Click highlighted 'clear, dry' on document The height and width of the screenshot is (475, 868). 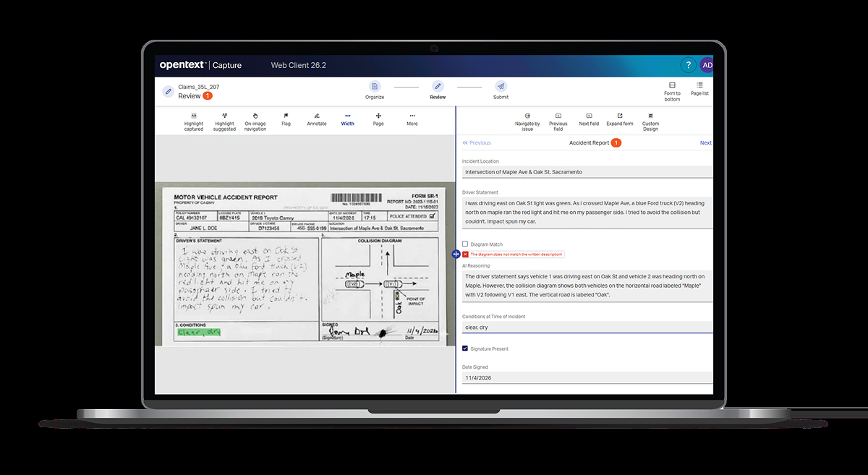coord(198,333)
